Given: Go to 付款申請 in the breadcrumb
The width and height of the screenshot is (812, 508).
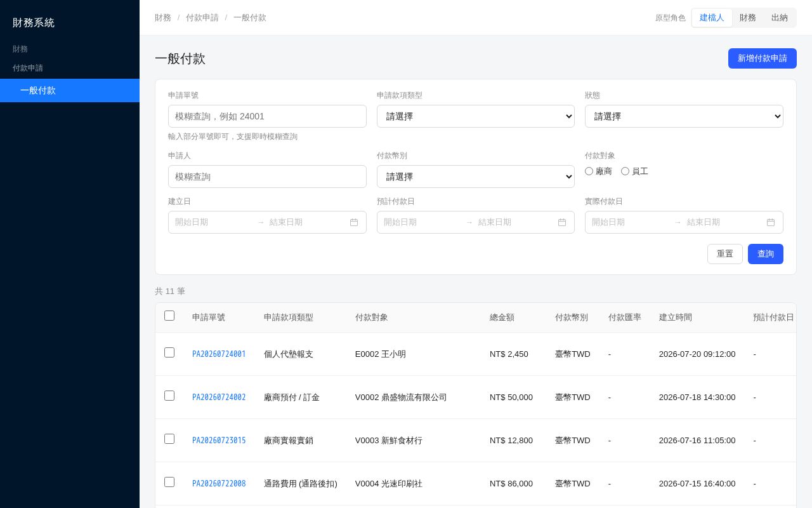Looking at the screenshot, I should 202,18.
